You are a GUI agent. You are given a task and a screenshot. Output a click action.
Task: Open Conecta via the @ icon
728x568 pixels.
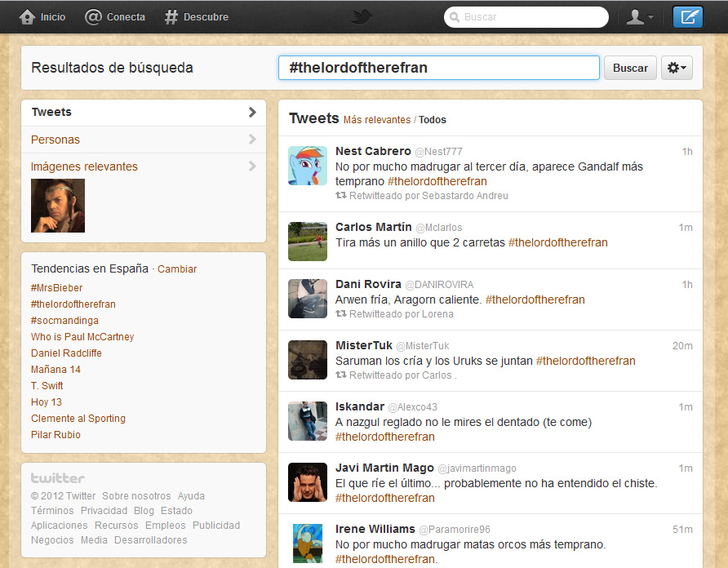pyautogui.click(x=93, y=17)
